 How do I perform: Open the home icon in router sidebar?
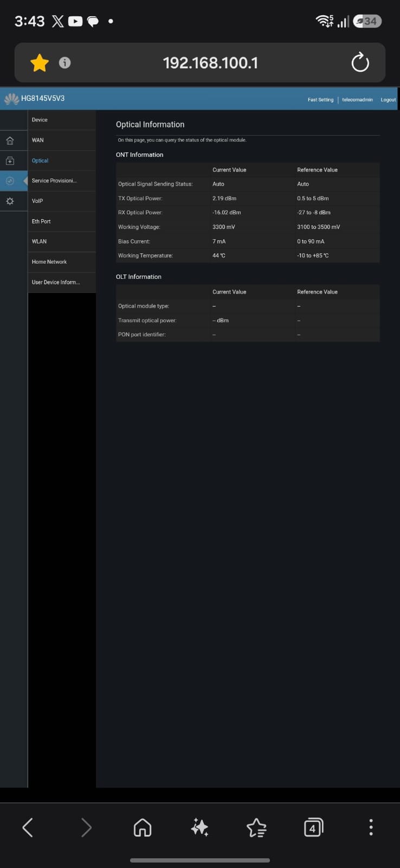pyautogui.click(x=10, y=141)
